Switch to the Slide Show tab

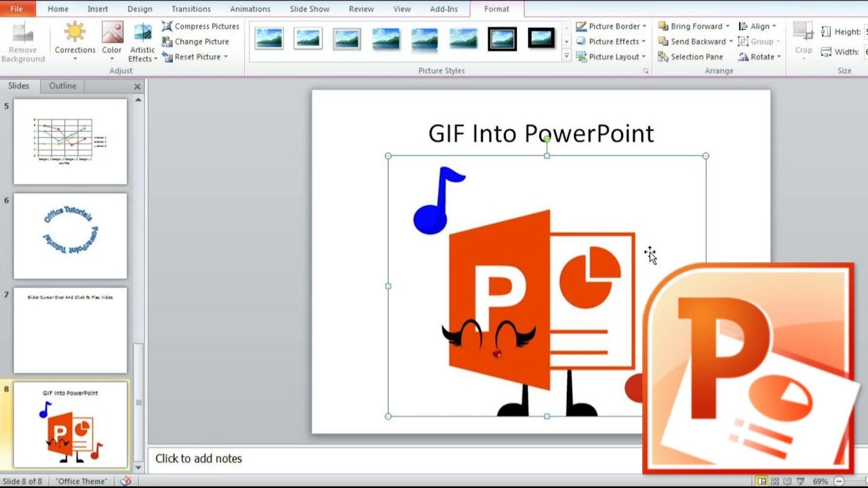[x=310, y=9]
